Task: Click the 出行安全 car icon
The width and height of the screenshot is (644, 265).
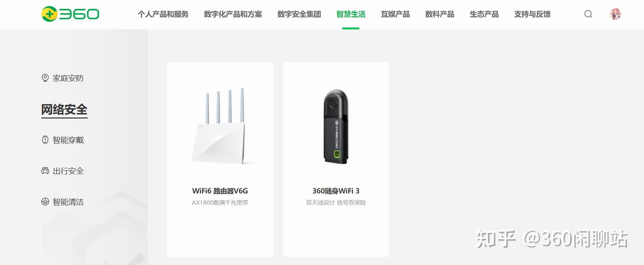Action: click(x=45, y=171)
